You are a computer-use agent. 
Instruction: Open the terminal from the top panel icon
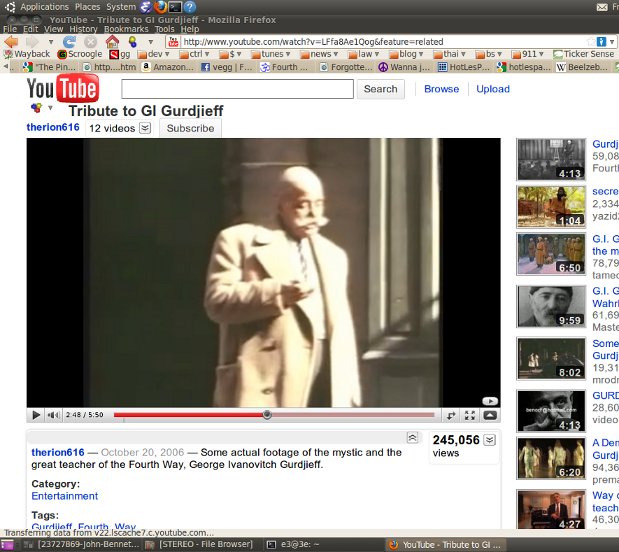coord(174,6)
